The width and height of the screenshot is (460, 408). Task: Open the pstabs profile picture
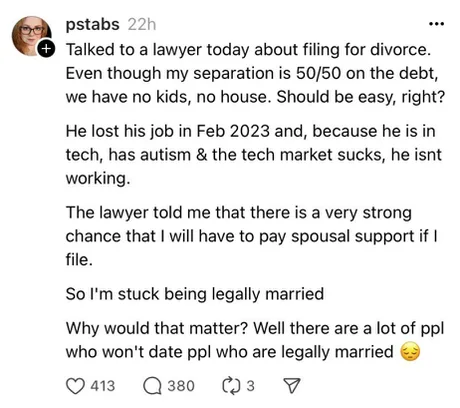click(32, 36)
